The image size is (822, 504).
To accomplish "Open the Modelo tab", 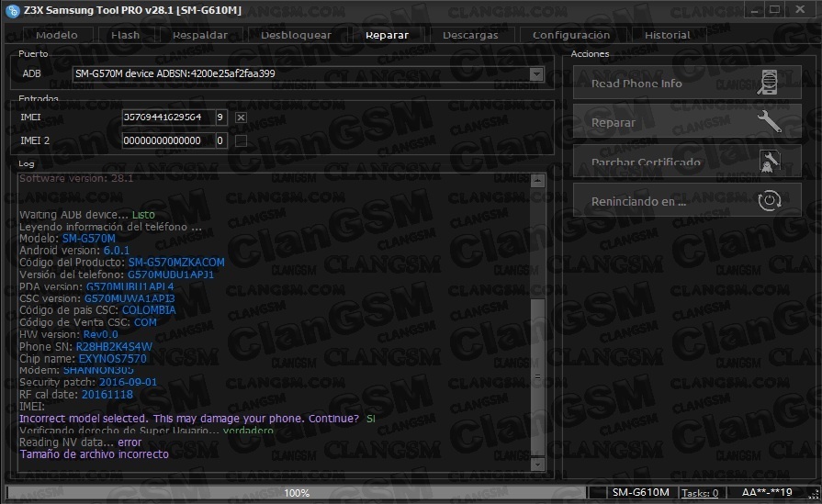I will [x=57, y=35].
